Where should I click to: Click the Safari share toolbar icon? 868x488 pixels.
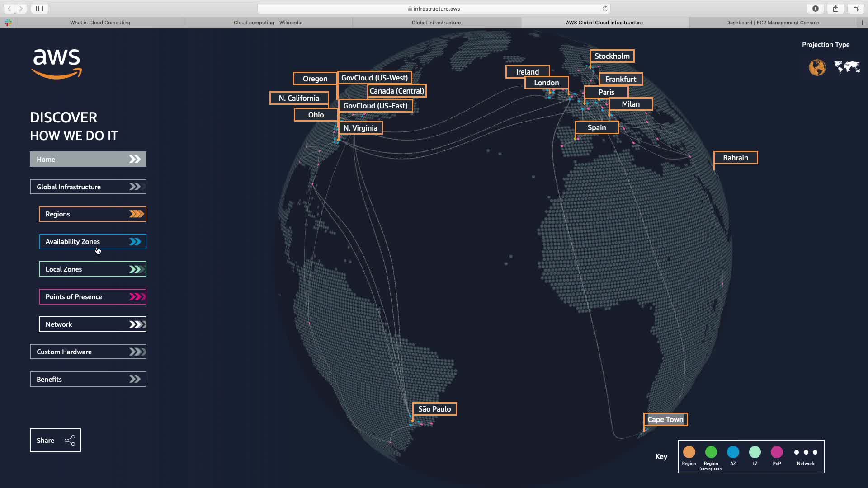(x=835, y=9)
